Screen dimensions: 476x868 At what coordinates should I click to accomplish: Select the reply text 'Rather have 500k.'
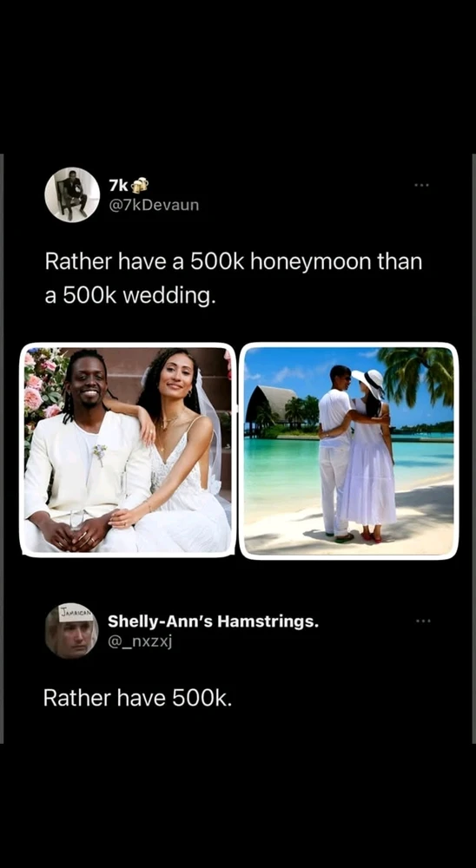(137, 698)
